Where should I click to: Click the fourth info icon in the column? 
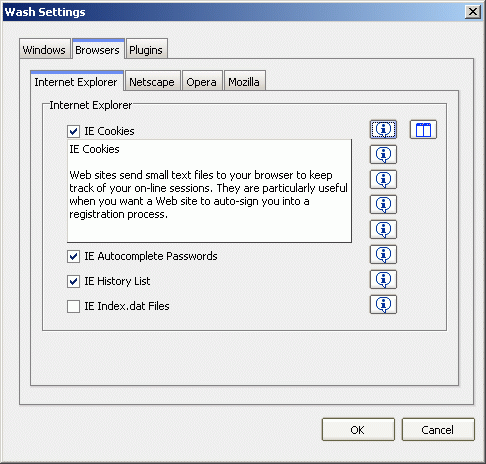[383, 204]
